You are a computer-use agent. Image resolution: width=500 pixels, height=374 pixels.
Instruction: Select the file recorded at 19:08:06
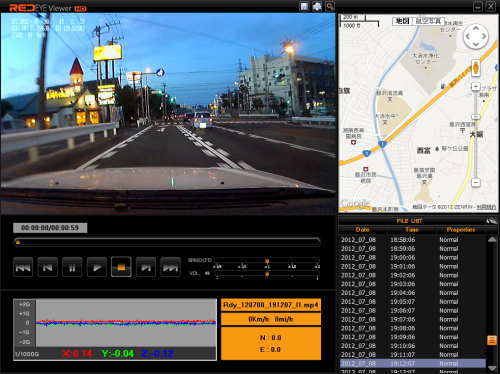[x=413, y=328]
